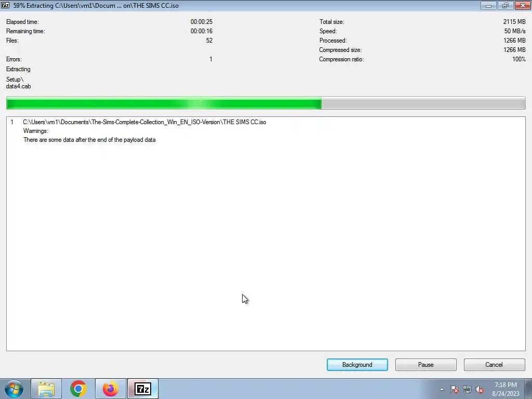Screen dimensions: 532x399
Task: Open File Explorer from the taskbar
Action: [46, 389]
